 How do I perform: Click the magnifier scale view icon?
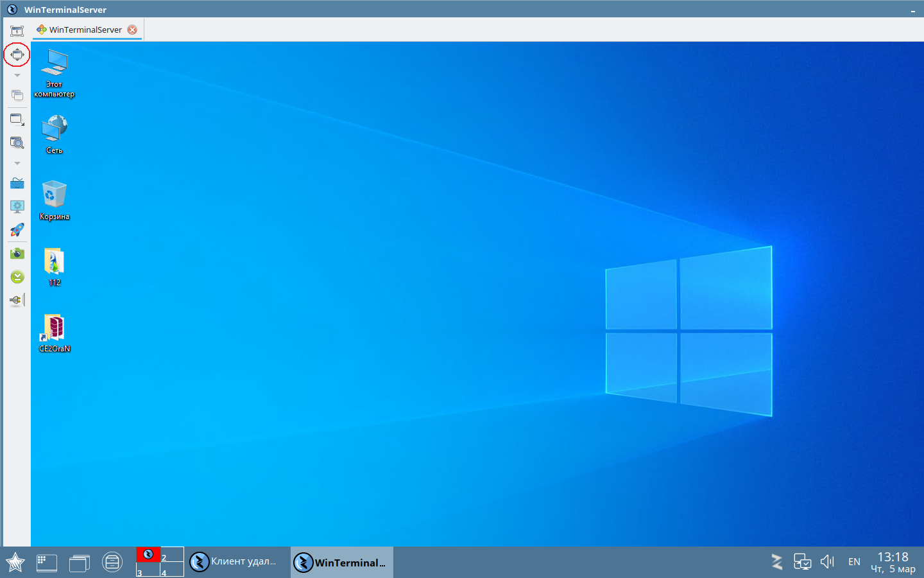click(x=17, y=143)
